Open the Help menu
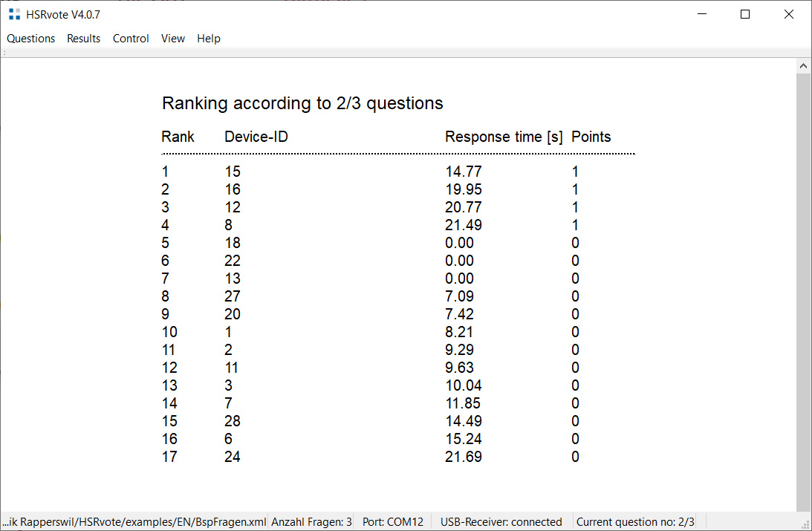 click(x=209, y=39)
